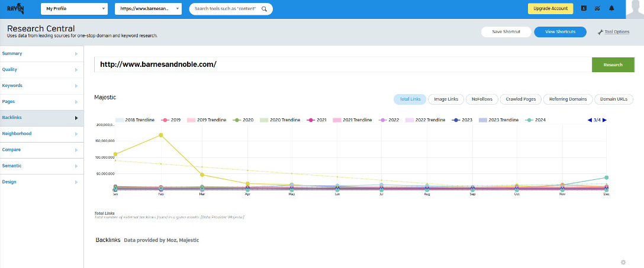644x268 pixels.
Task: Toggle the 2020 legend series
Action: (242, 120)
